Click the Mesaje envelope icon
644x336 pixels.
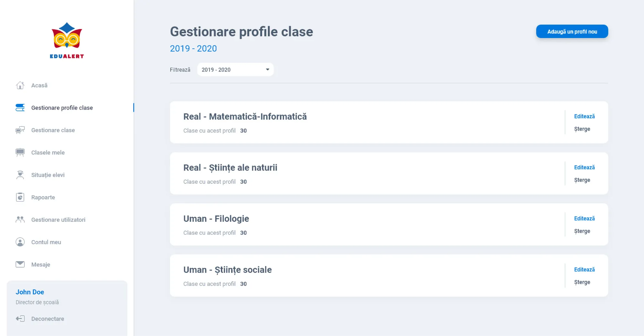tap(20, 264)
